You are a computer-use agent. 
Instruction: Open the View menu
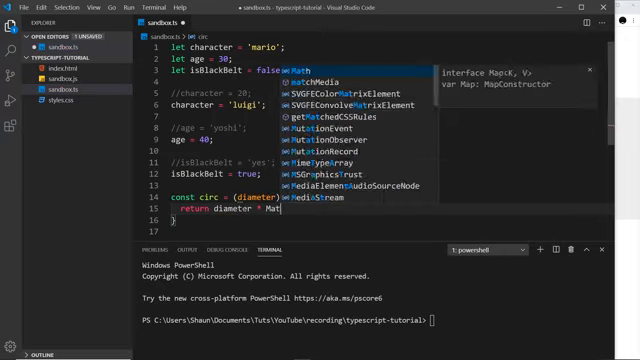click(x=93, y=7)
